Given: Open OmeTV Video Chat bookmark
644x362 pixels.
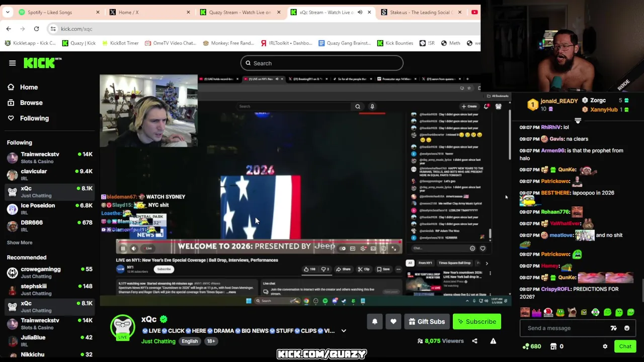Looking at the screenshot, I should 170,43.
